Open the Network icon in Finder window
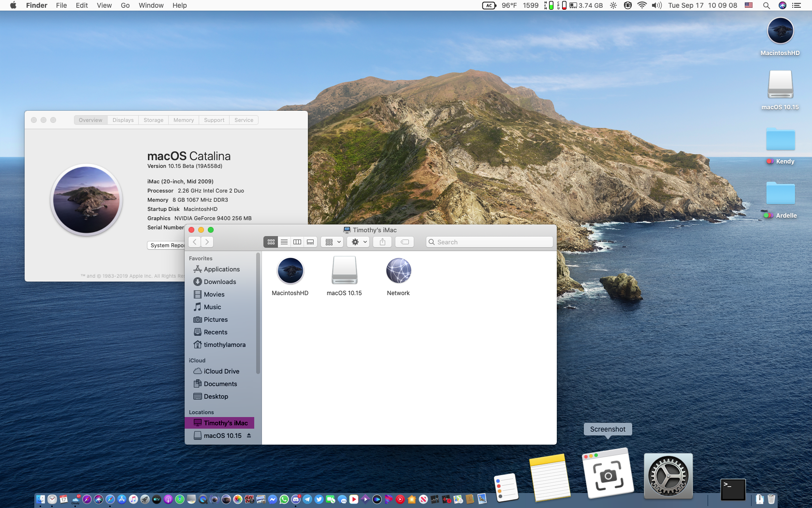The image size is (812, 508). click(398, 270)
